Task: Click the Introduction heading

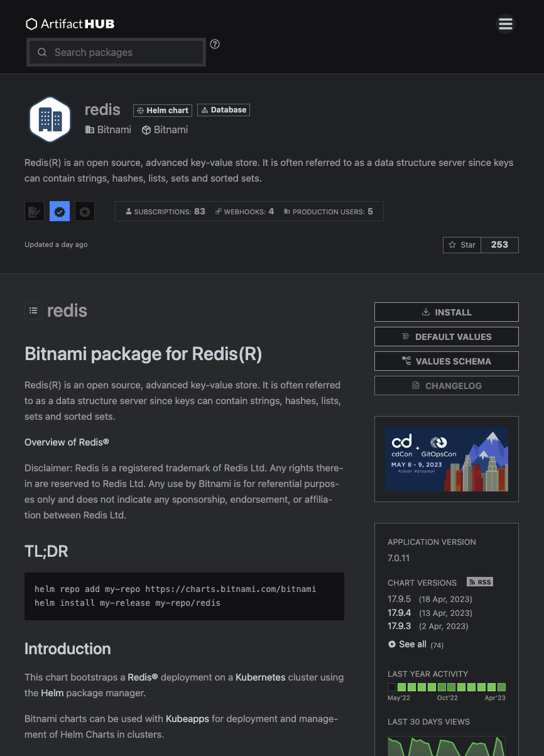Action: point(67,649)
